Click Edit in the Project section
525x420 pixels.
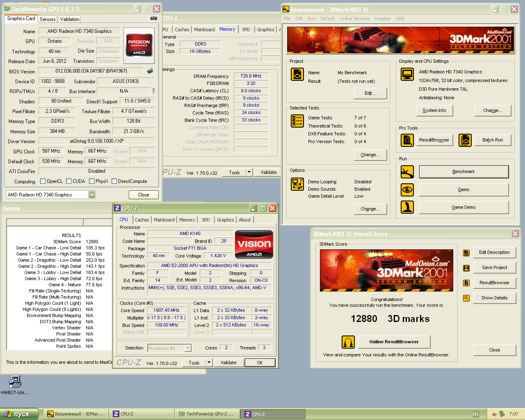tap(370, 94)
